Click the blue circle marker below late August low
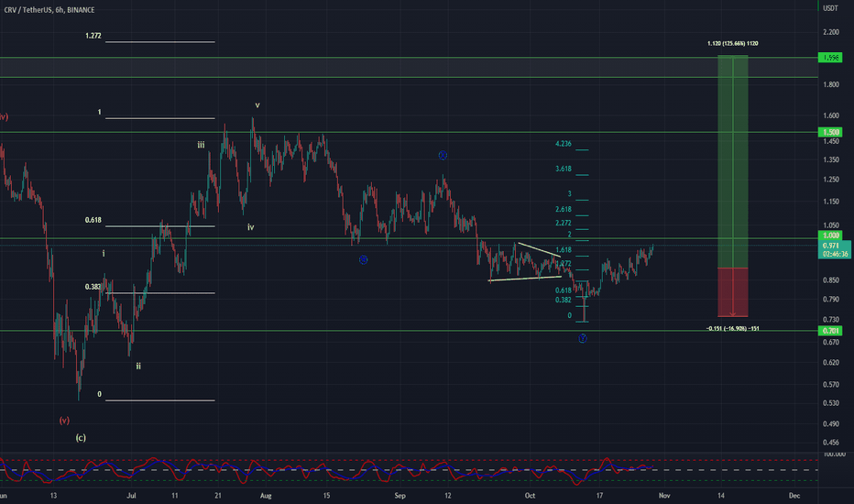Image resolution: width=854 pixels, height=504 pixels. pos(363,260)
